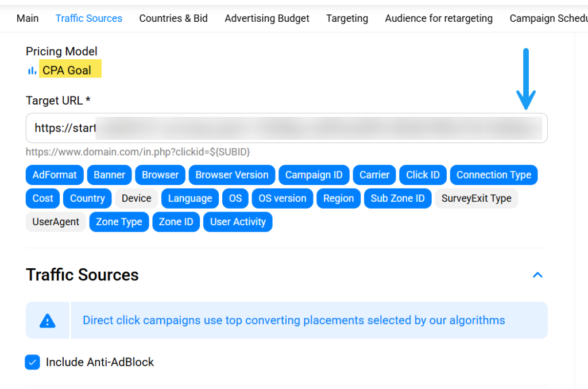Disable the Include Anti-AdBlock checkbox
The height and width of the screenshot is (389, 588).
point(32,362)
